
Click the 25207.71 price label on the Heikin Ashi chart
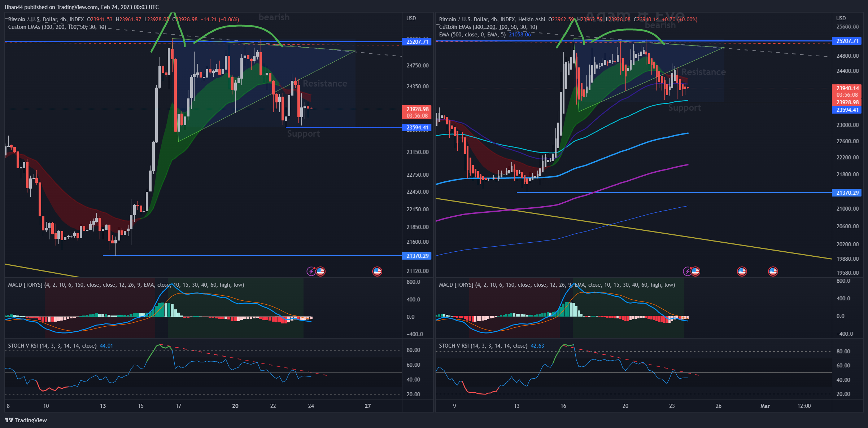[x=847, y=41]
